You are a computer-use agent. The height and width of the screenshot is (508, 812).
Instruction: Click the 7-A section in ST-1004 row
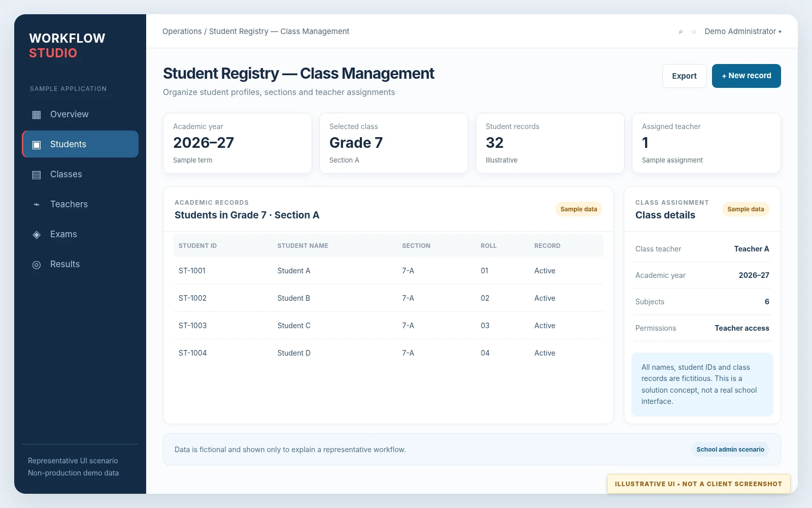click(408, 353)
